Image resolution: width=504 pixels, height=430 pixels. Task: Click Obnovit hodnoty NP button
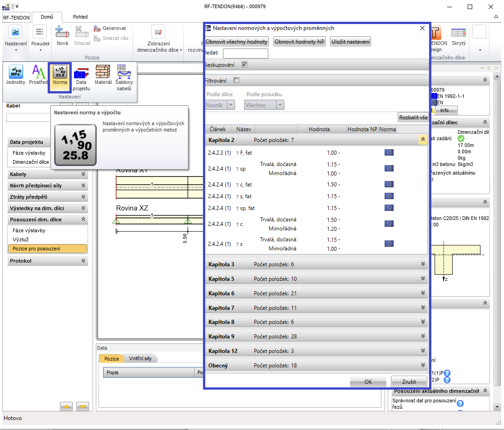299,42
